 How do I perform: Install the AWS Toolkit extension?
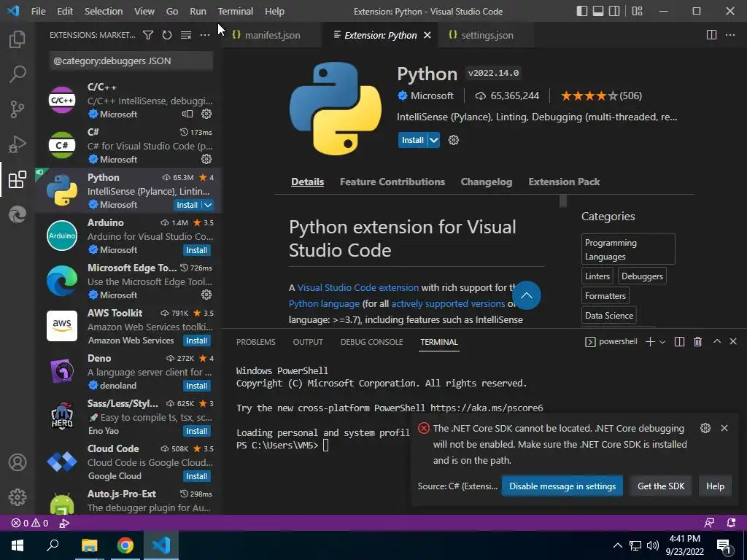coord(197,341)
